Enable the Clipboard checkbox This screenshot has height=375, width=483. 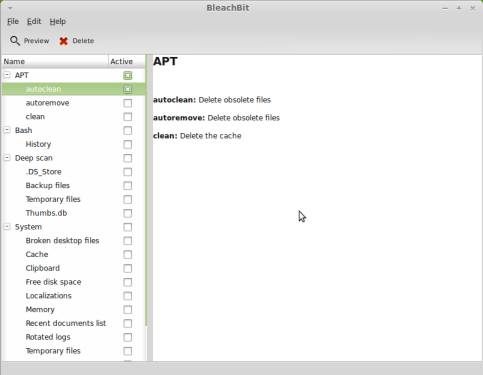pos(127,268)
